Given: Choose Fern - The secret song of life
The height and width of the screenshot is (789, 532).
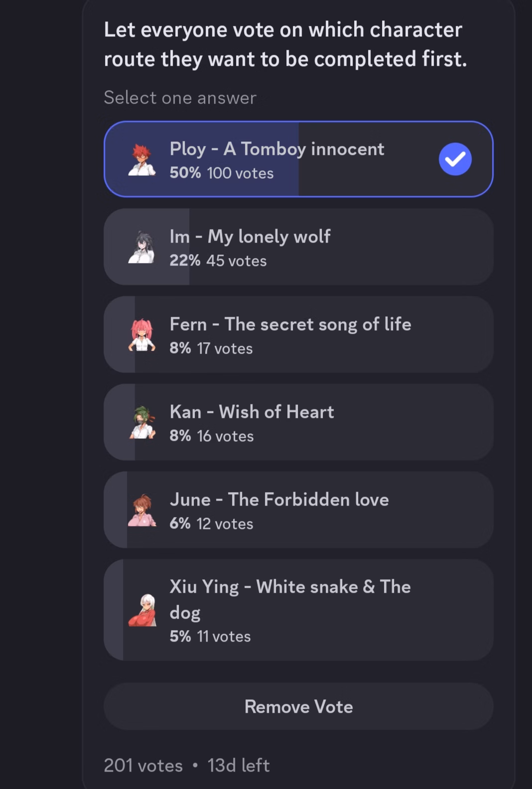Looking at the screenshot, I should (x=298, y=335).
